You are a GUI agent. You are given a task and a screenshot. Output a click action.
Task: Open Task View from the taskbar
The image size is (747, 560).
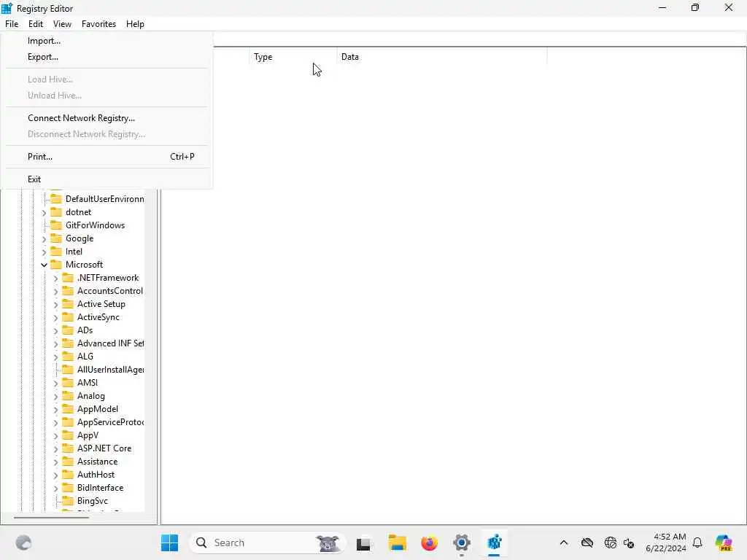click(363, 543)
